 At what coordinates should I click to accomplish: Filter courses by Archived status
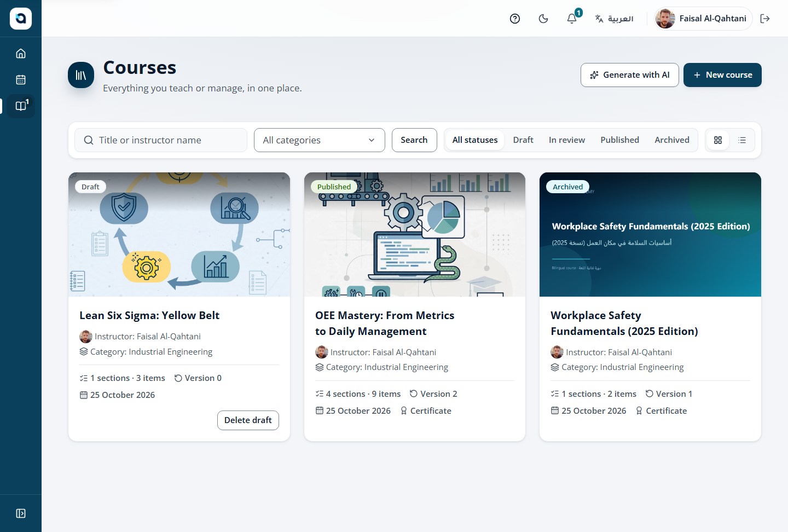pyautogui.click(x=672, y=140)
